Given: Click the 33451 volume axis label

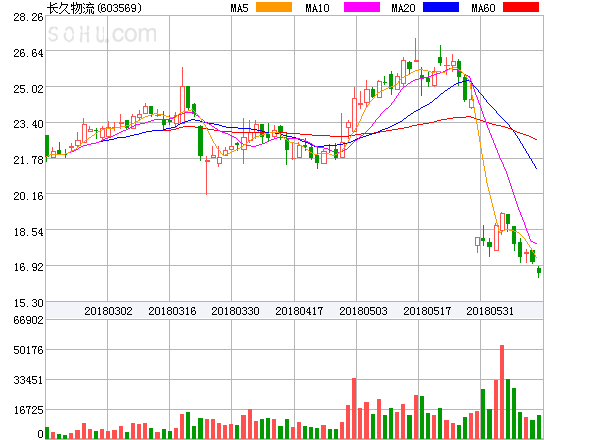Looking at the screenshot, I should (28, 380).
